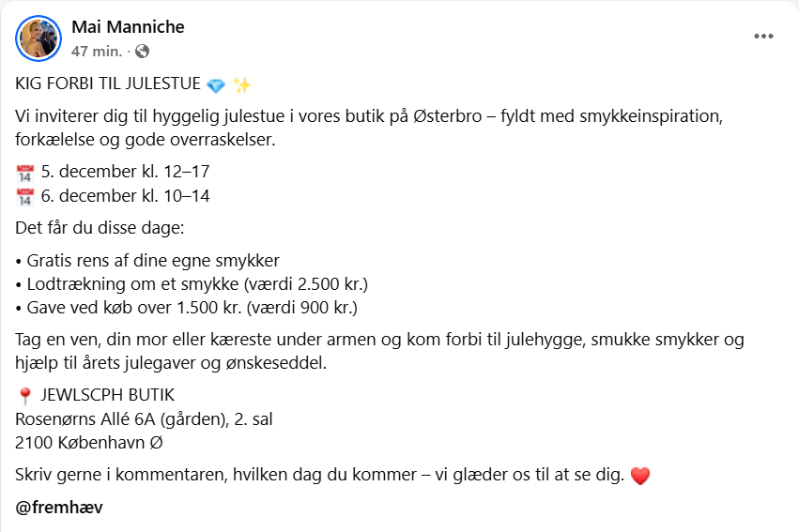Open the 47 min. timestamp link
The width and height of the screenshot is (799, 532).
click(97, 52)
